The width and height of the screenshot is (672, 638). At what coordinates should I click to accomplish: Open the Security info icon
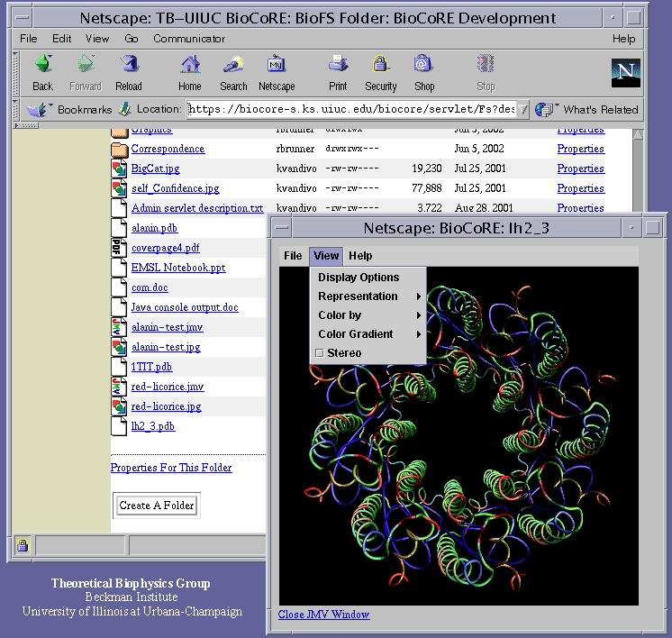point(380,65)
